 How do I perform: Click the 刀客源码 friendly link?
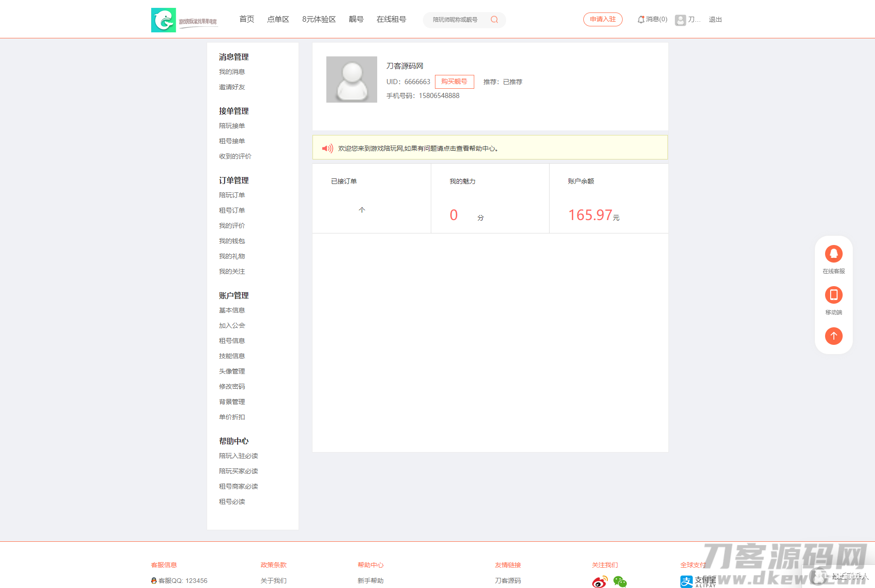click(x=508, y=581)
